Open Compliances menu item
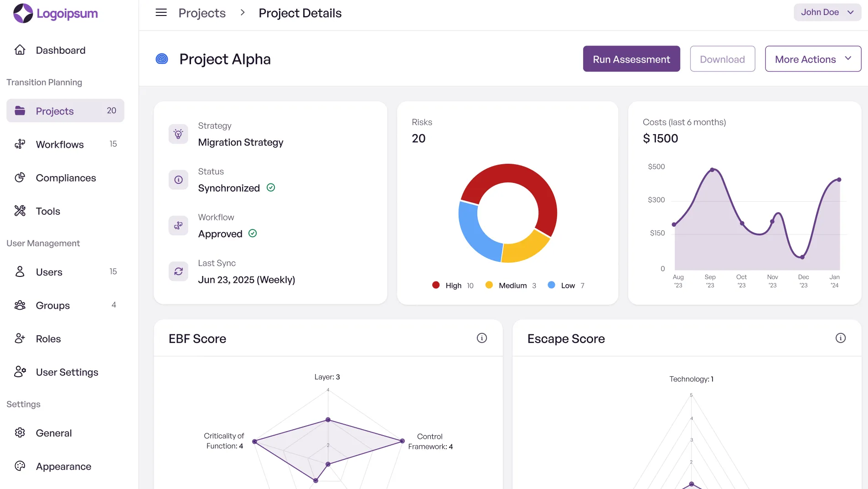 pyautogui.click(x=65, y=177)
